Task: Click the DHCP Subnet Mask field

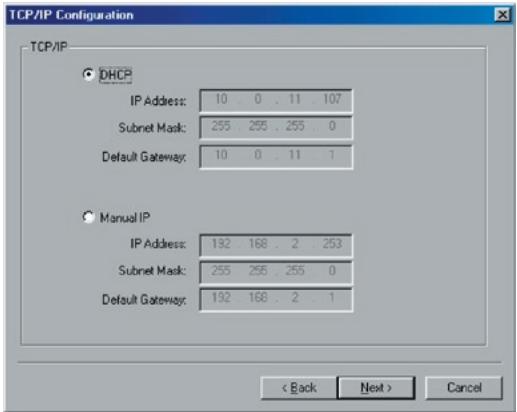Action: (276, 127)
